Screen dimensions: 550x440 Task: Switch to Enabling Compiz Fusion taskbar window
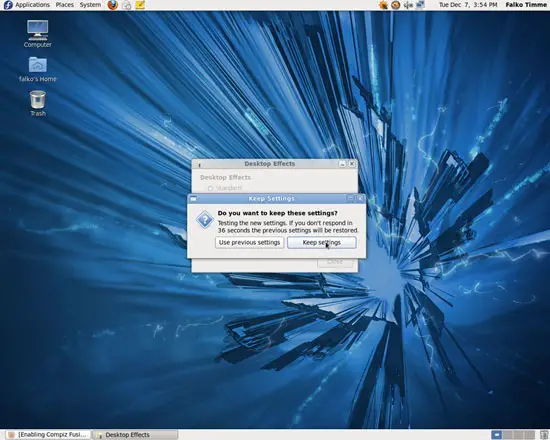(x=48, y=435)
